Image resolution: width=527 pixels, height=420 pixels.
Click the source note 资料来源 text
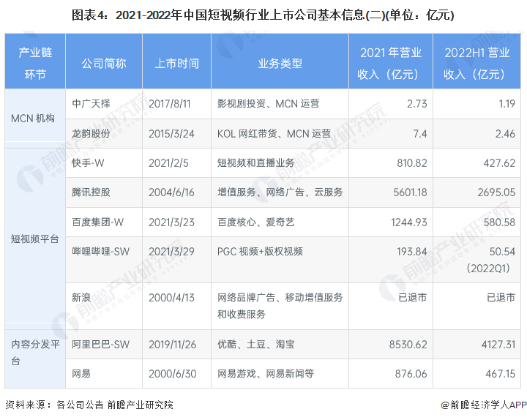(x=89, y=405)
